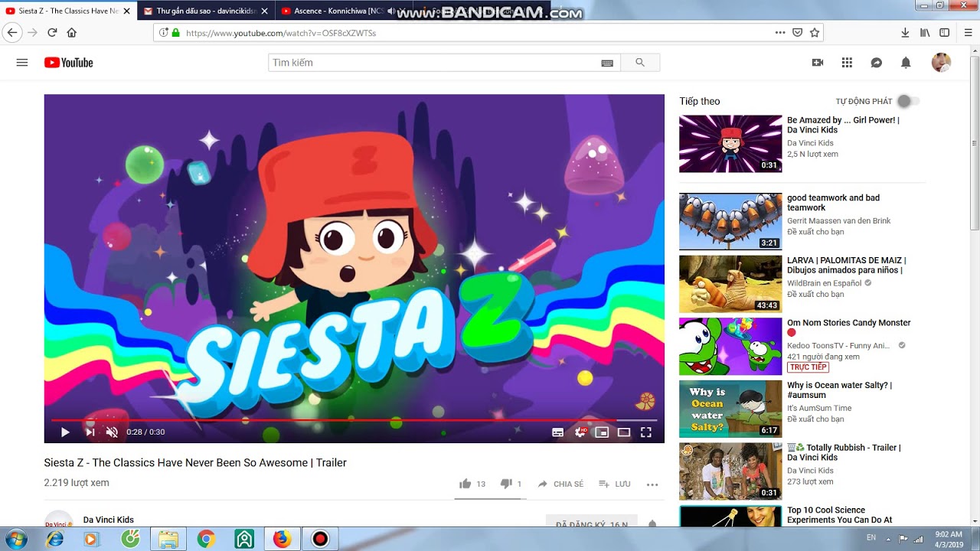Go back in the browser
This screenshot has width=980, height=551.
pos(12,33)
